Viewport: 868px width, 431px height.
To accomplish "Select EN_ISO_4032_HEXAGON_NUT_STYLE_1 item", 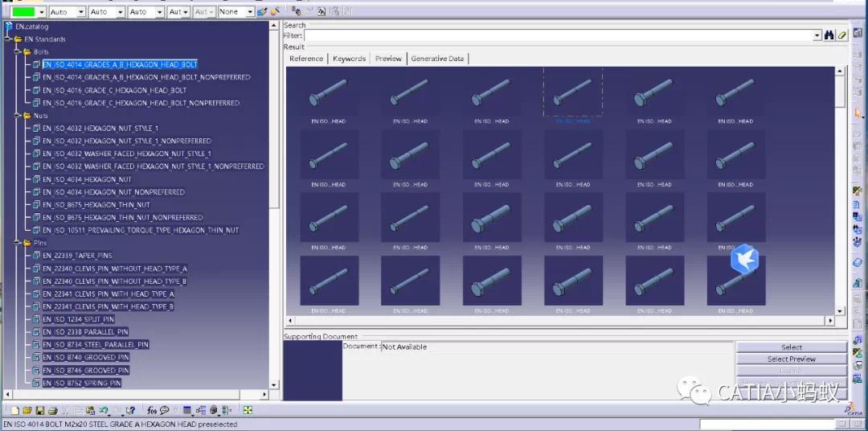I will click(100, 129).
